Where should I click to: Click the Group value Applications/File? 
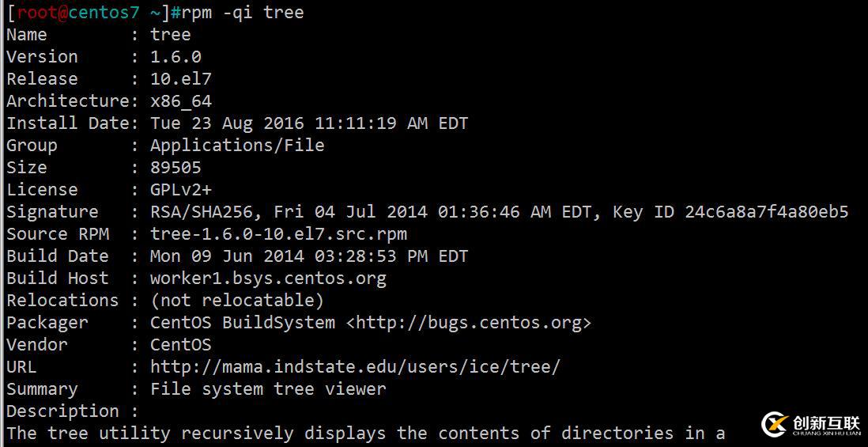click(x=237, y=145)
